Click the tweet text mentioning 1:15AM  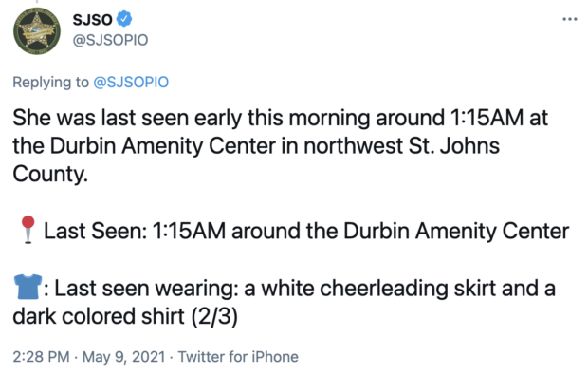pyautogui.click(x=281, y=145)
